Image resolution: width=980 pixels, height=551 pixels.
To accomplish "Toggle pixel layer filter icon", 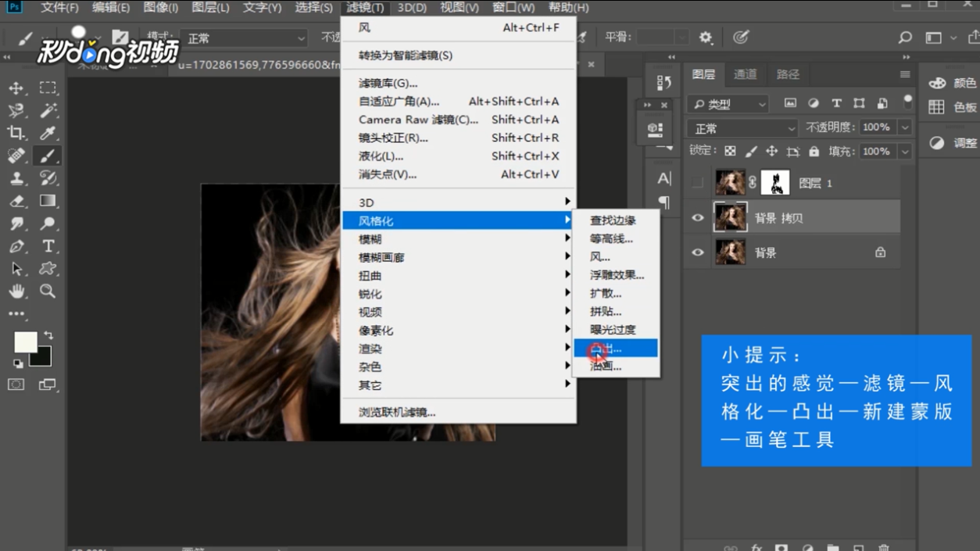I will (790, 103).
